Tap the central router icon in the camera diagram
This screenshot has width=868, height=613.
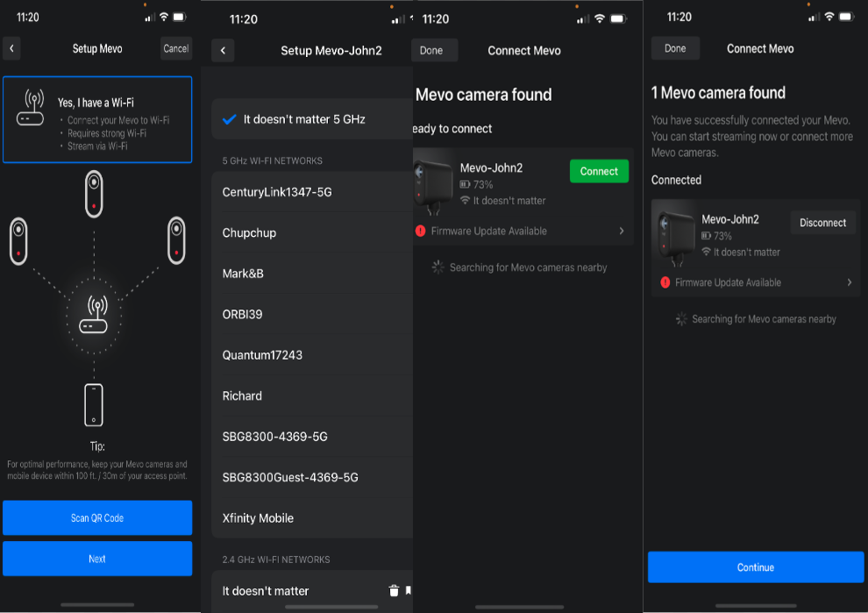click(x=93, y=315)
